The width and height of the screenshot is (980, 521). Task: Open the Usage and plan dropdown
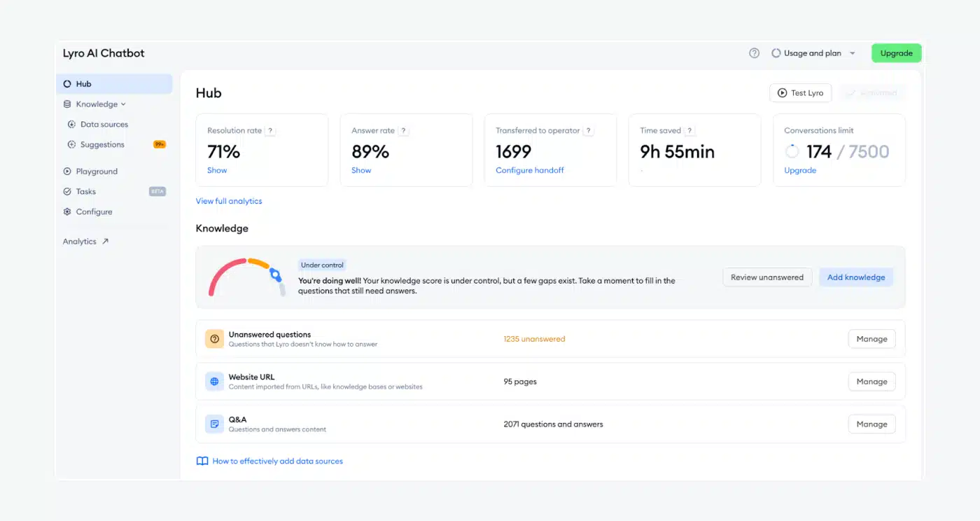click(x=813, y=53)
